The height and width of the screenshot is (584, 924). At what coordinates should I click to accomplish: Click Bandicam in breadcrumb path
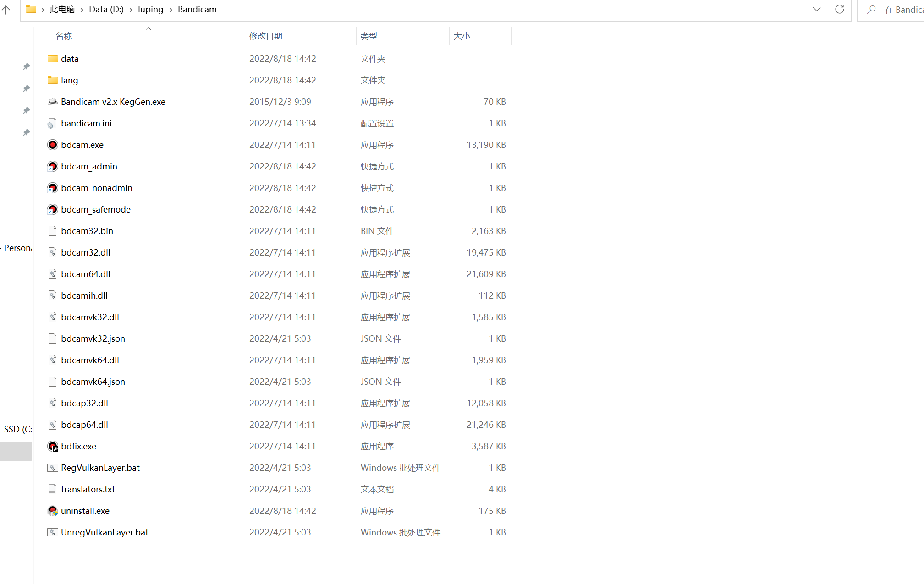(197, 10)
